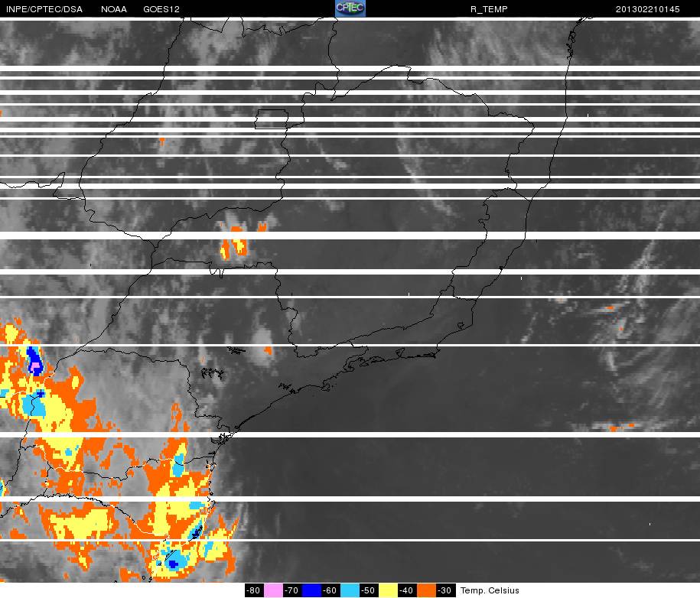Click the NOAA label in header
700x598 pixels.
114,9
